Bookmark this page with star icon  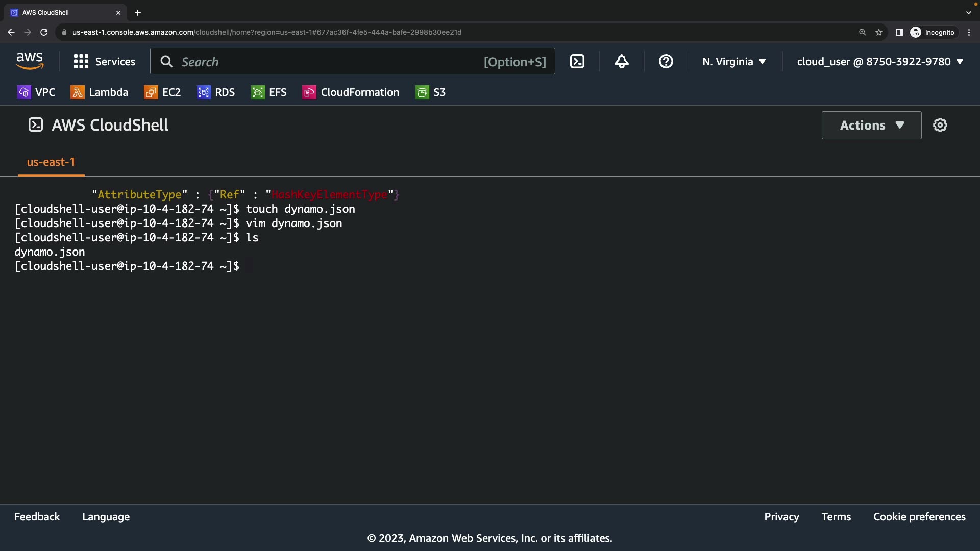pyautogui.click(x=879, y=32)
